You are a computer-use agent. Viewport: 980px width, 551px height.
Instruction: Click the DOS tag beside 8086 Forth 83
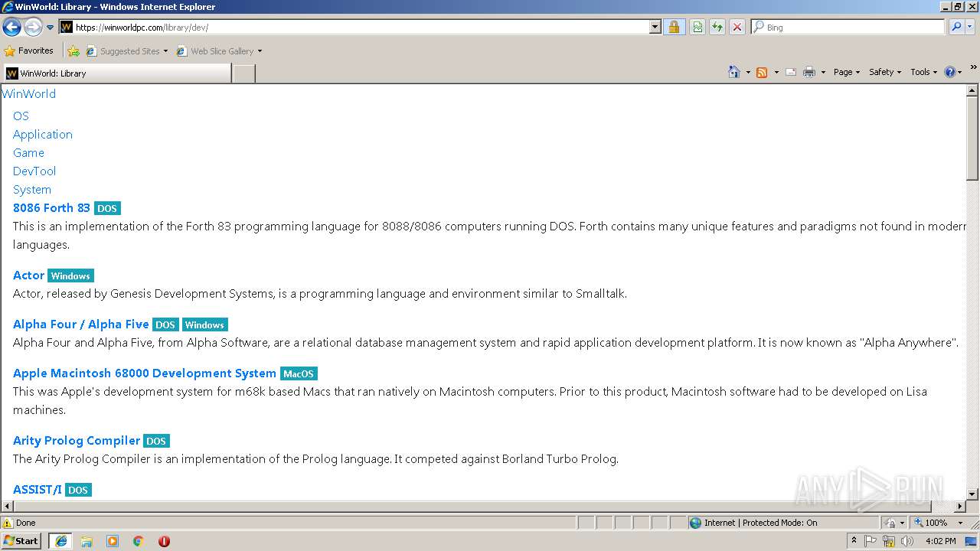click(x=107, y=208)
